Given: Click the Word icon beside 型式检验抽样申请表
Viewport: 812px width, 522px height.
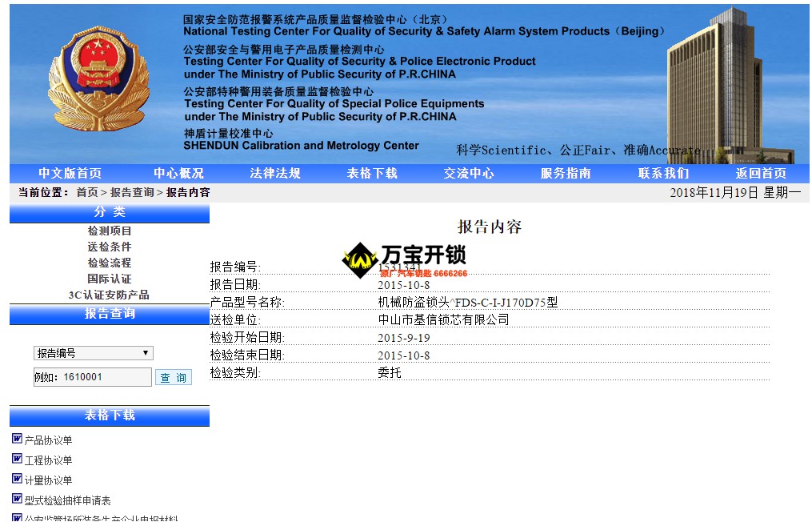Looking at the screenshot, I should pyautogui.click(x=17, y=499).
